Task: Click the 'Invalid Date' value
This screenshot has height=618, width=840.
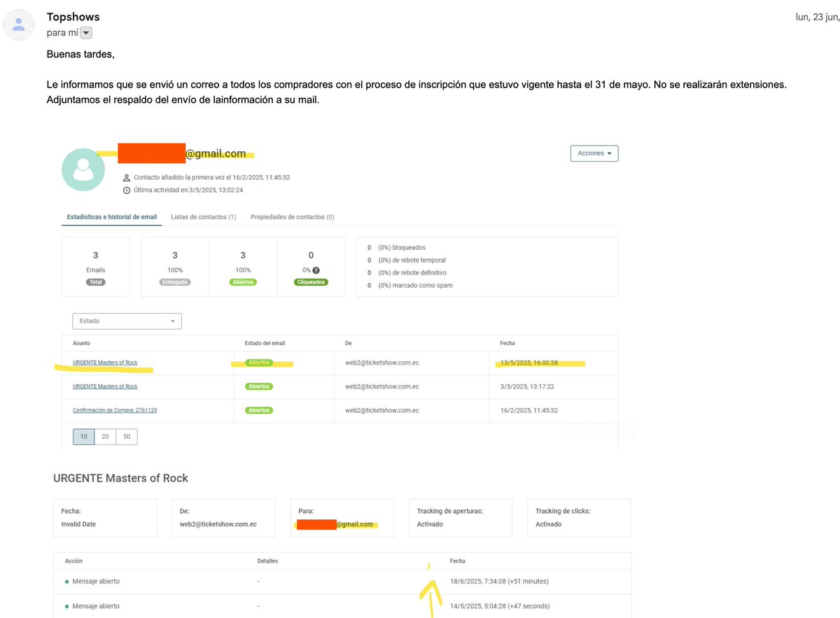Action: point(78,524)
